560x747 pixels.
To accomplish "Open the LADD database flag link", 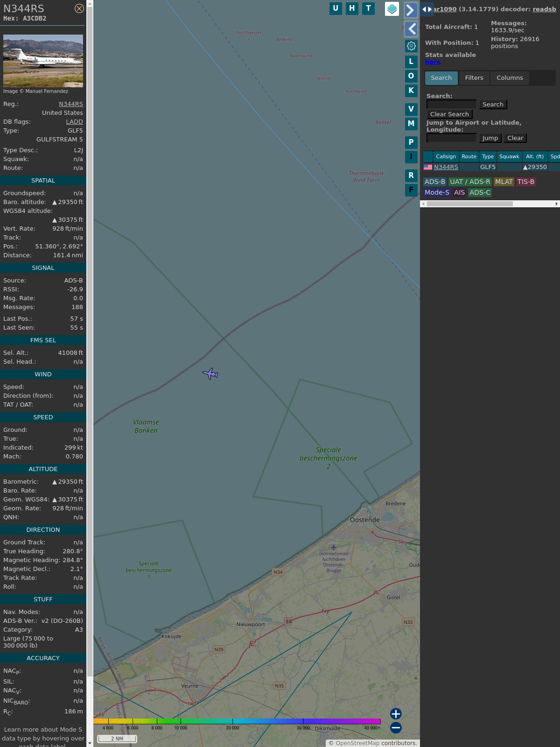I will pyautogui.click(x=74, y=122).
